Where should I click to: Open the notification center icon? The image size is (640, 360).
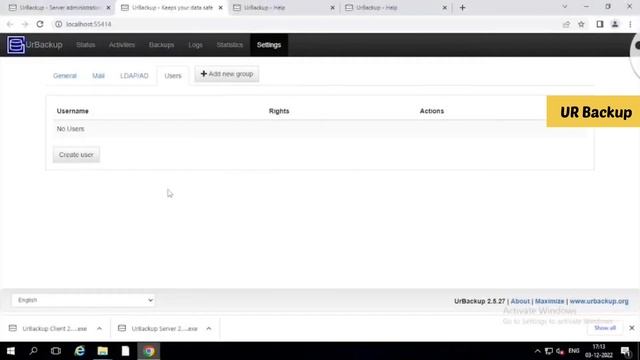625,351
